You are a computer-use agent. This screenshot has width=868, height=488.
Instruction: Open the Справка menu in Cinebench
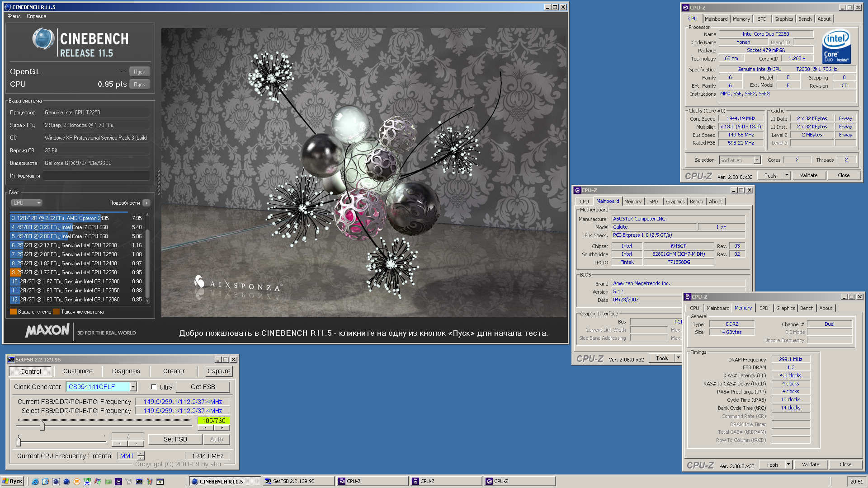point(36,16)
